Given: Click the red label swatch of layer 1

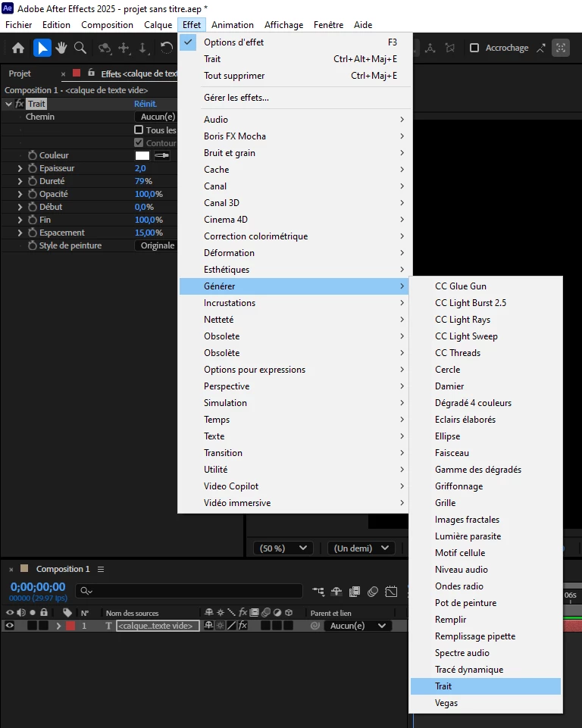Looking at the screenshot, I should tap(70, 626).
